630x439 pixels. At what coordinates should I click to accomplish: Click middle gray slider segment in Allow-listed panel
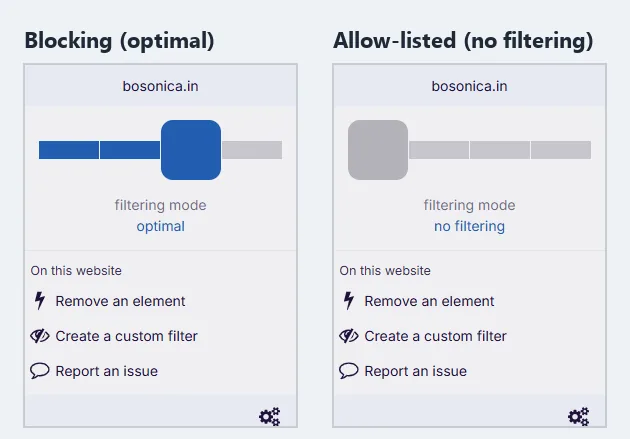(500, 150)
